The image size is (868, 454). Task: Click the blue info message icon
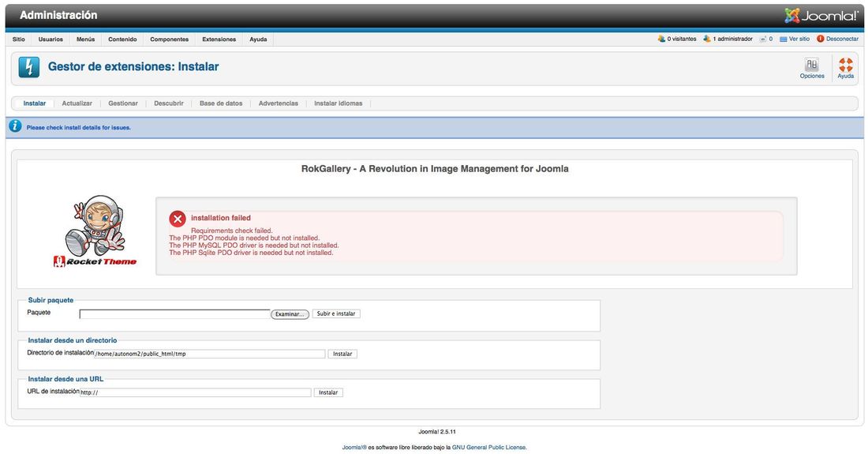click(x=16, y=126)
